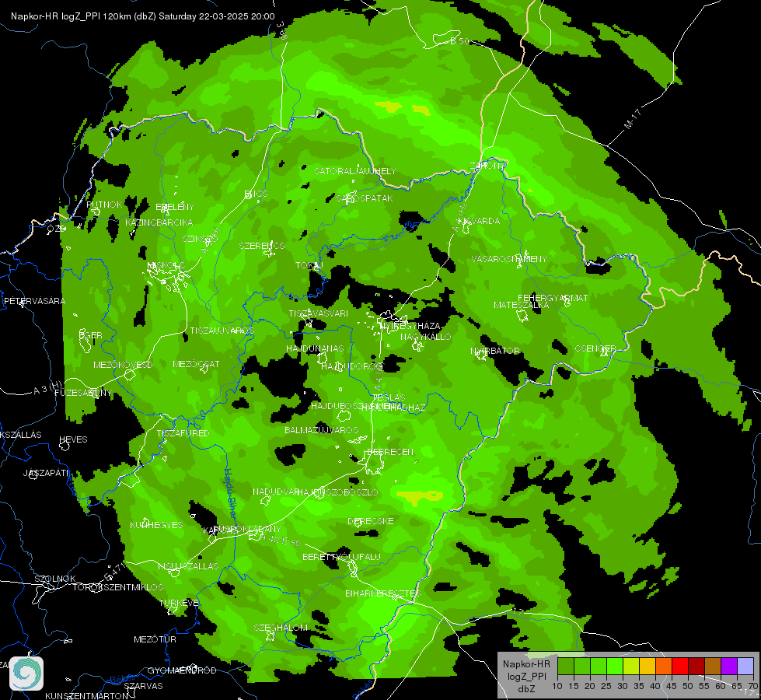Viewport: 761px width, 700px height.
Task: Click the KUNHEGYES city label
Action: coord(156,525)
